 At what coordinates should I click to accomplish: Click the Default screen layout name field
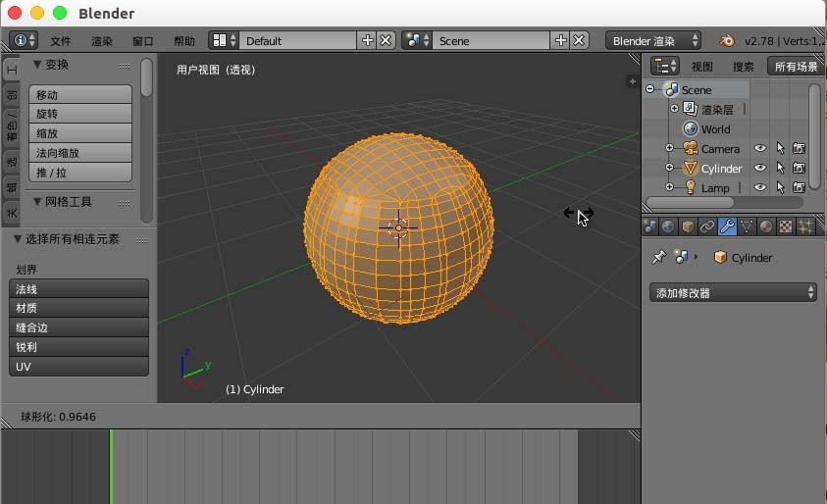click(298, 40)
